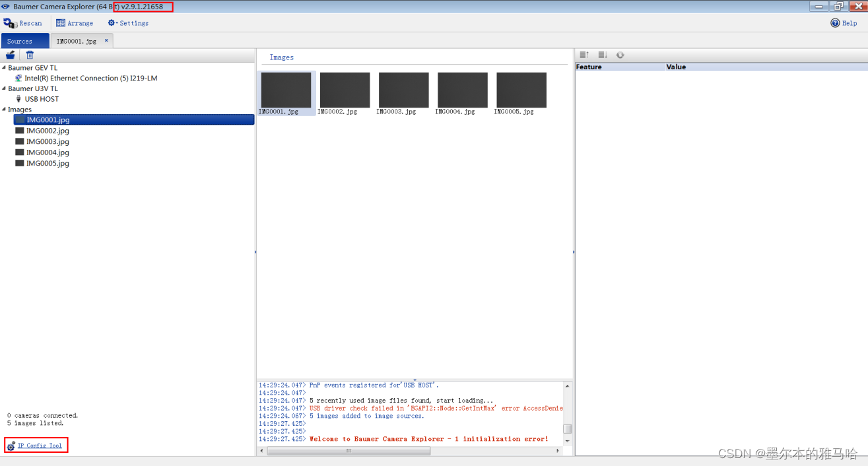Click the log's vertical scrollbar thumb

click(568, 429)
